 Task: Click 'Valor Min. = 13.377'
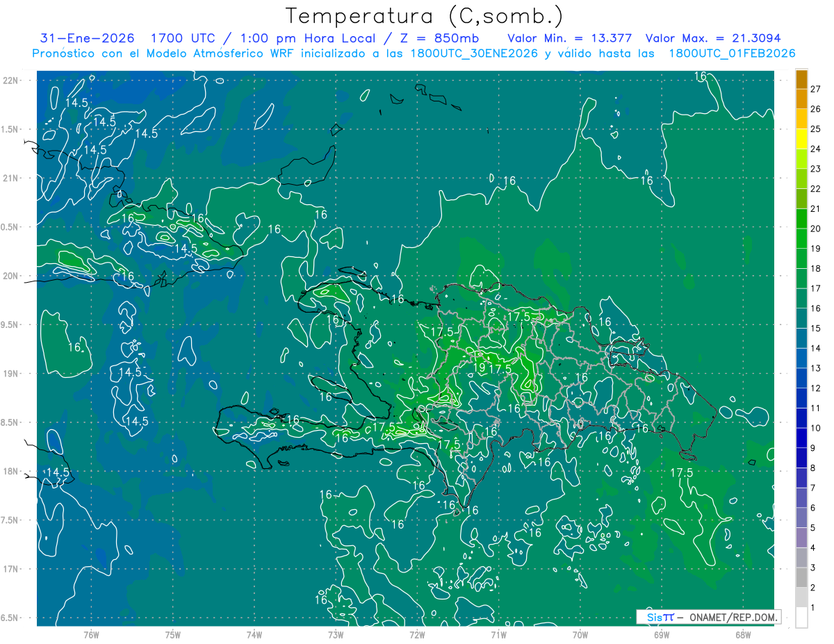coord(569,39)
